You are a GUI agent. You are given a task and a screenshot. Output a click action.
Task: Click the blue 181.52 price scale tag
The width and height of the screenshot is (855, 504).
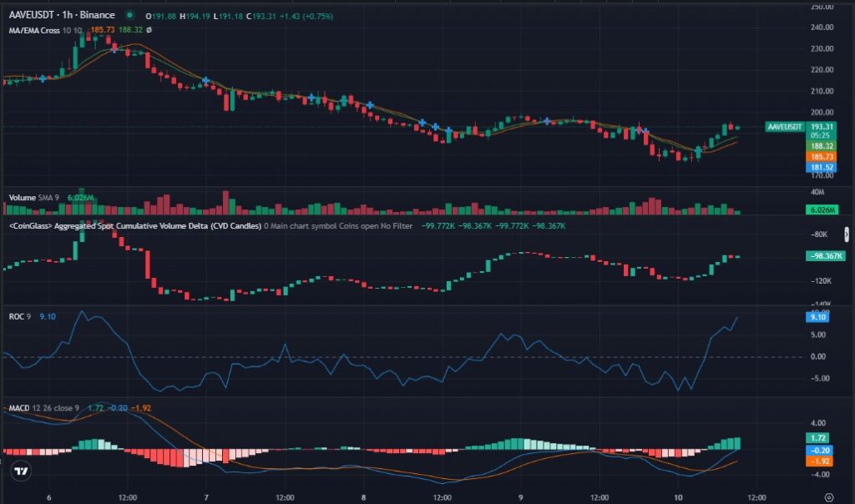pos(822,168)
